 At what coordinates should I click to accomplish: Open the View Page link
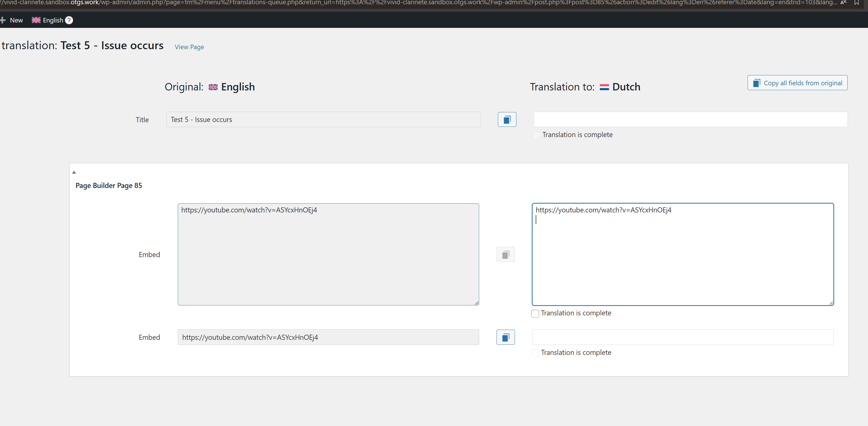189,47
